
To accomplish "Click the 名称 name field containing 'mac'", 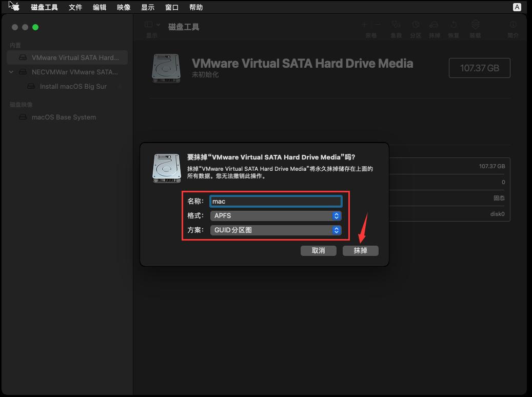I will 275,201.
